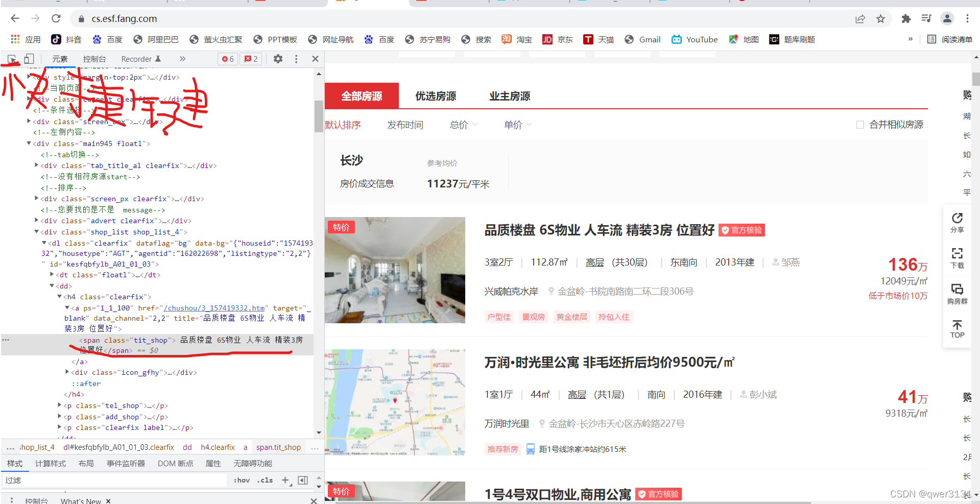Click the TOP back-to-top button
Viewport: 980px width, 504px height.
[x=957, y=329]
